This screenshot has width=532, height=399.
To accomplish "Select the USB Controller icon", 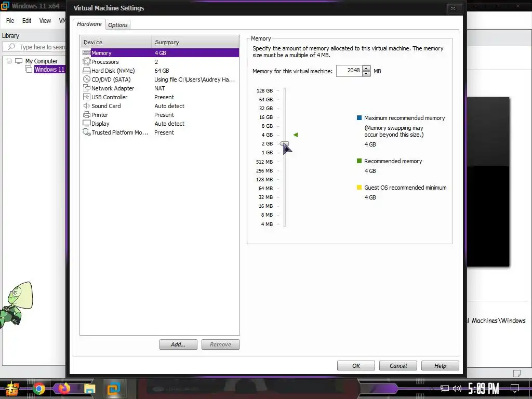I will tap(87, 97).
